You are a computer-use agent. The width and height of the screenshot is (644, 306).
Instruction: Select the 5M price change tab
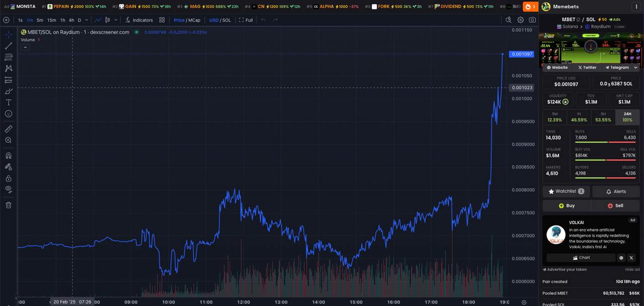[554, 117]
